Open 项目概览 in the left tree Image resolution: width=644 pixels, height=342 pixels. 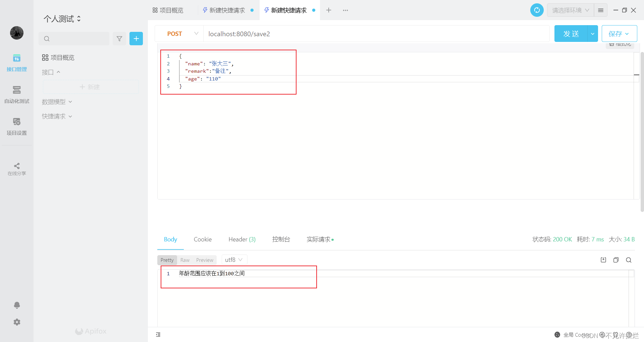(x=58, y=58)
